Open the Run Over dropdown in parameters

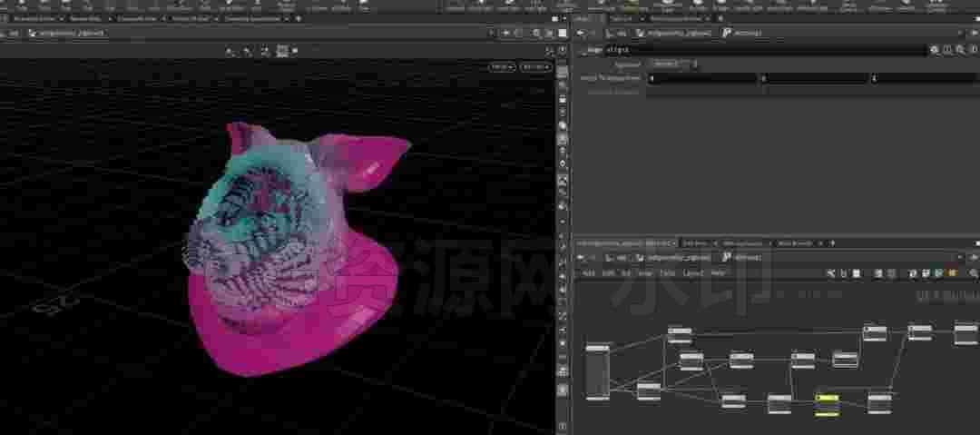pyautogui.click(x=673, y=64)
